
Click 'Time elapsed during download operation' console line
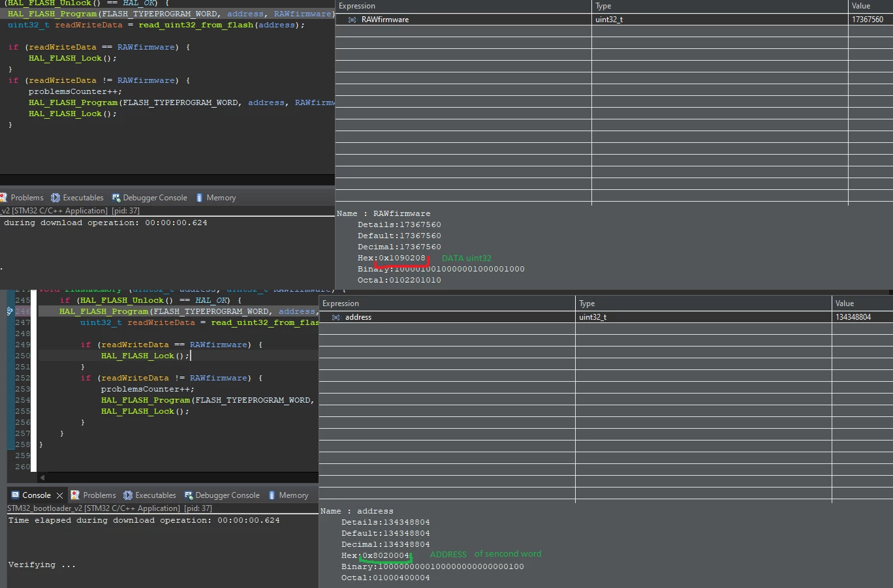(x=144, y=520)
